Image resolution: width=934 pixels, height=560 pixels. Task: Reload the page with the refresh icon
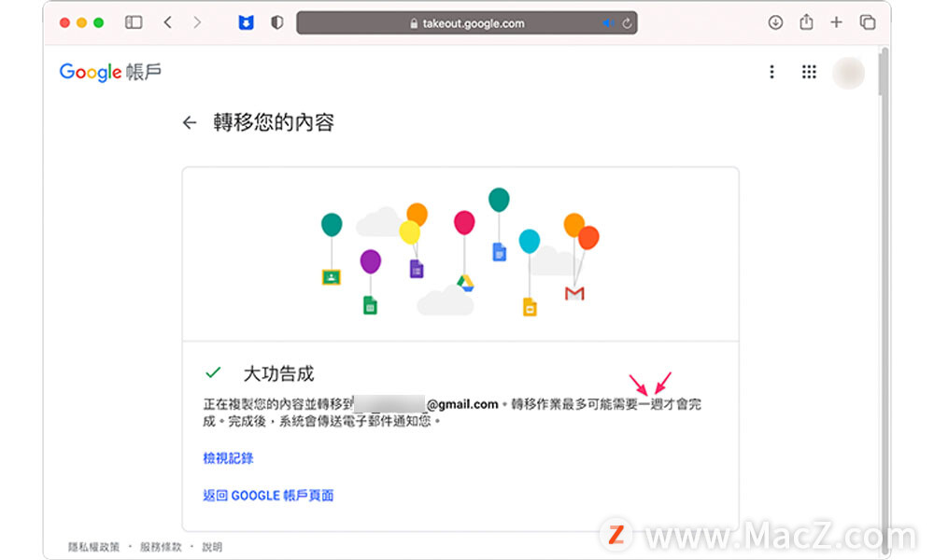[x=627, y=23]
